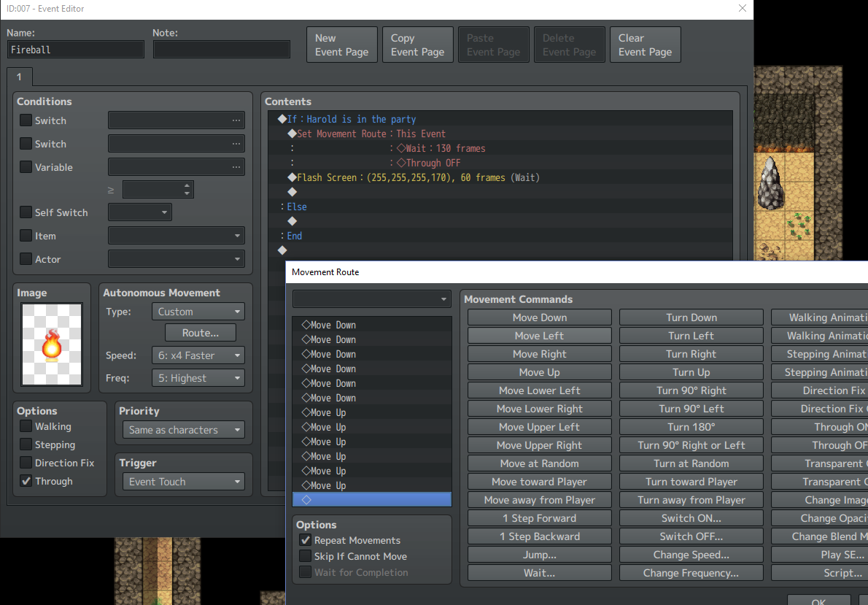The image size is (868, 605).
Task: Click the Route... button
Action: pyautogui.click(x=201, y=332)
